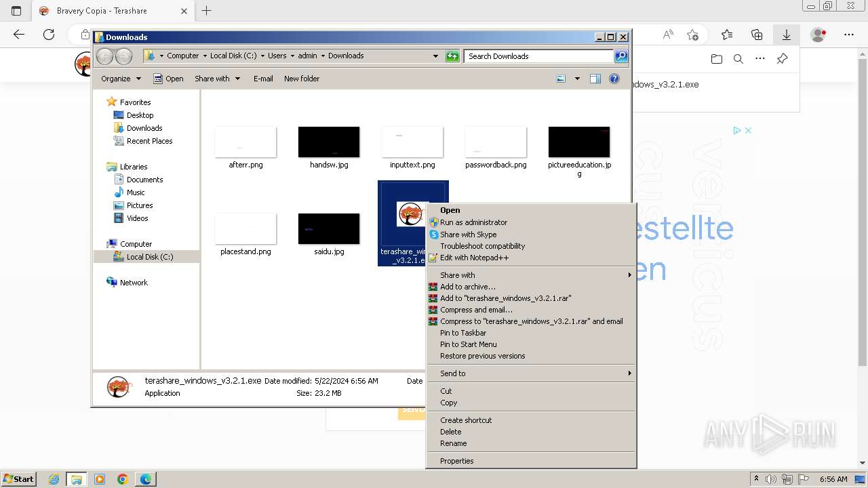This screenshot has height=488, width=868.
Task: Click the Edge favorites star icon
Action: click(x=727, y=35)
